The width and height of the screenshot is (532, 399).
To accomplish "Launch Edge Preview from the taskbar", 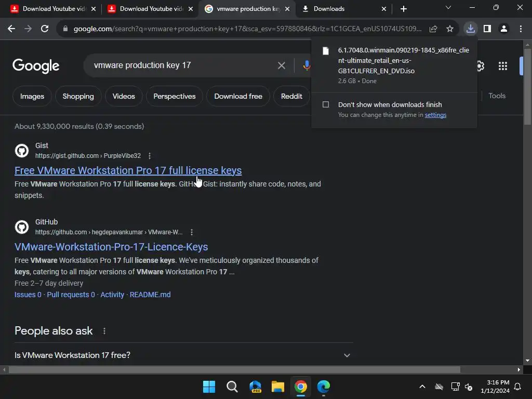I will click(255, 387).
